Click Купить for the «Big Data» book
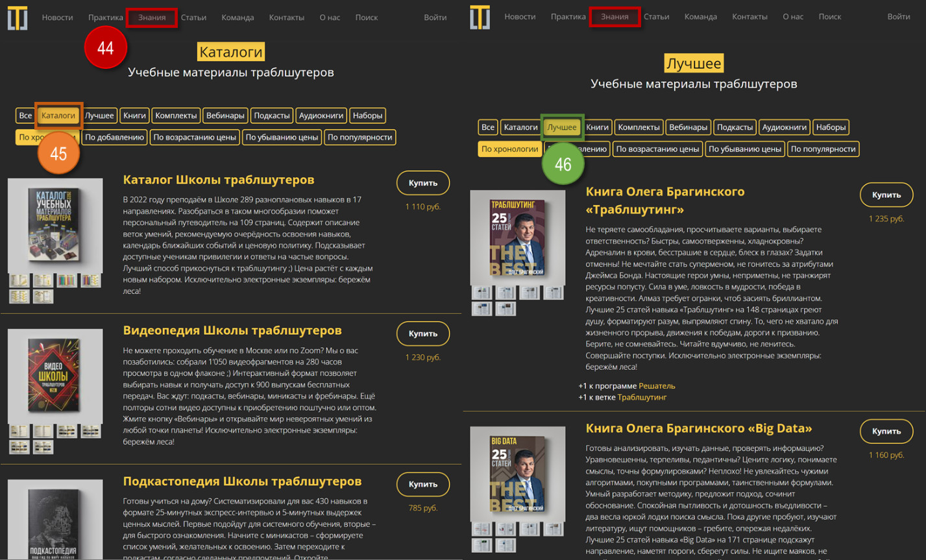 pyautogui.click(x=886, y=431)
